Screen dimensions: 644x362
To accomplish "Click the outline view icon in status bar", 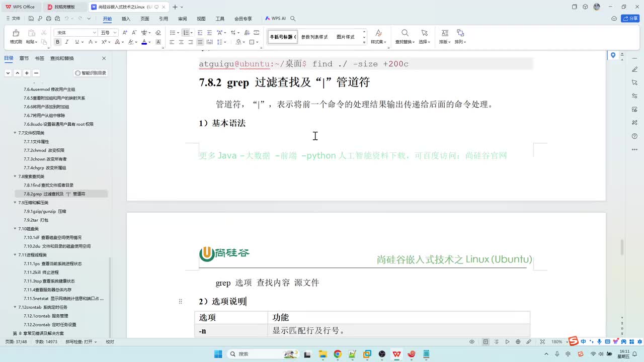I will pos(496,342).
